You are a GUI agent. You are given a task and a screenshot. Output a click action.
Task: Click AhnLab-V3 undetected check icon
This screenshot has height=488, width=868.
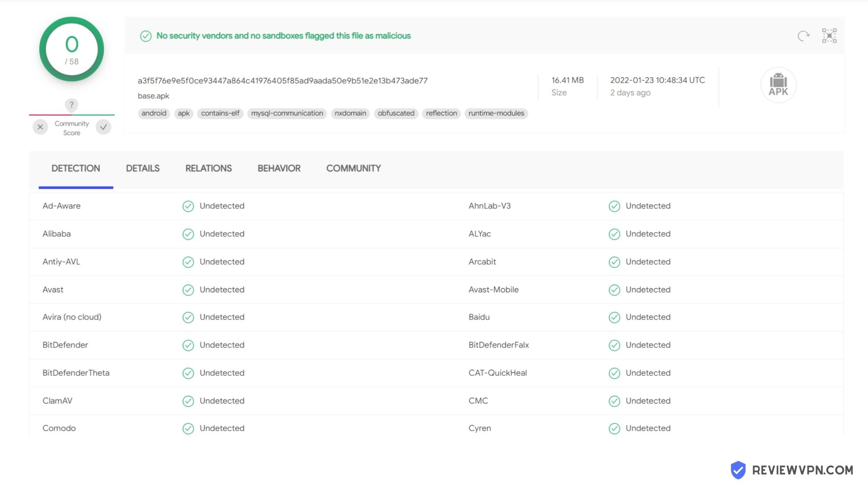(x=614, y=206)
